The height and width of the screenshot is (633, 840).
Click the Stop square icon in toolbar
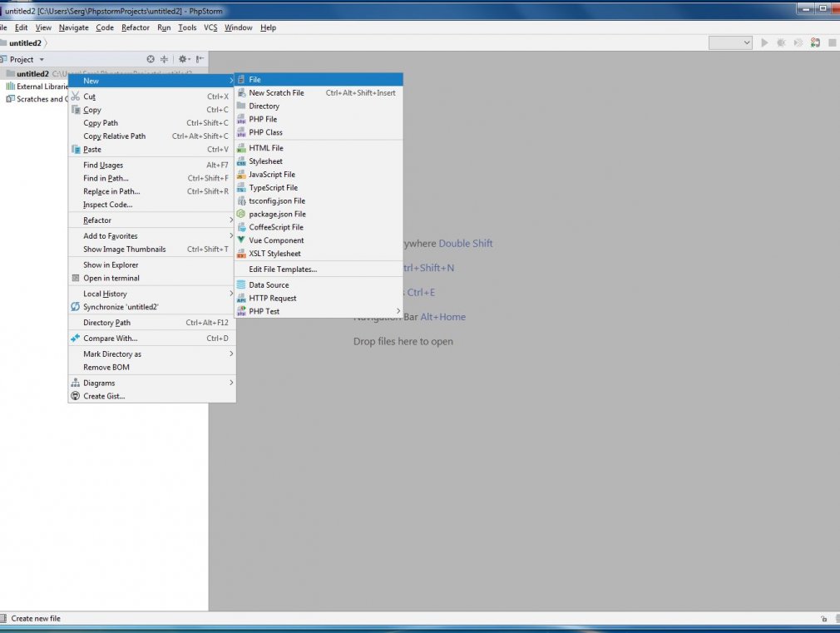point(833,42)
